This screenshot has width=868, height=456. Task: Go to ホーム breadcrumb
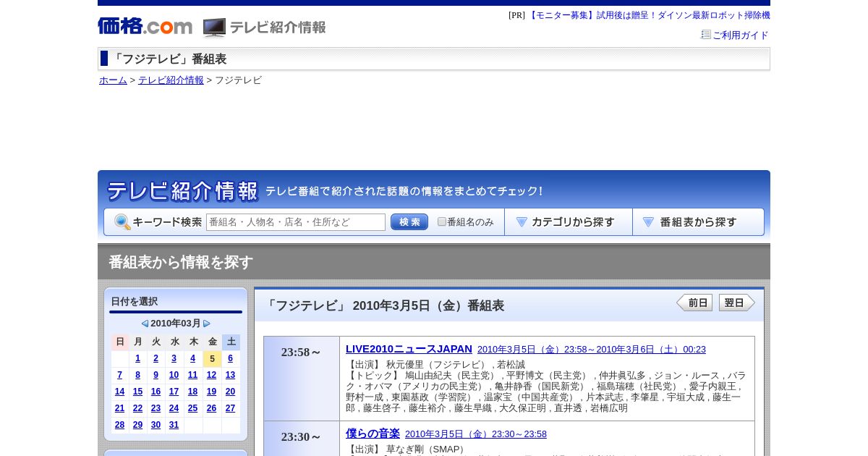[x=113, y=80]
